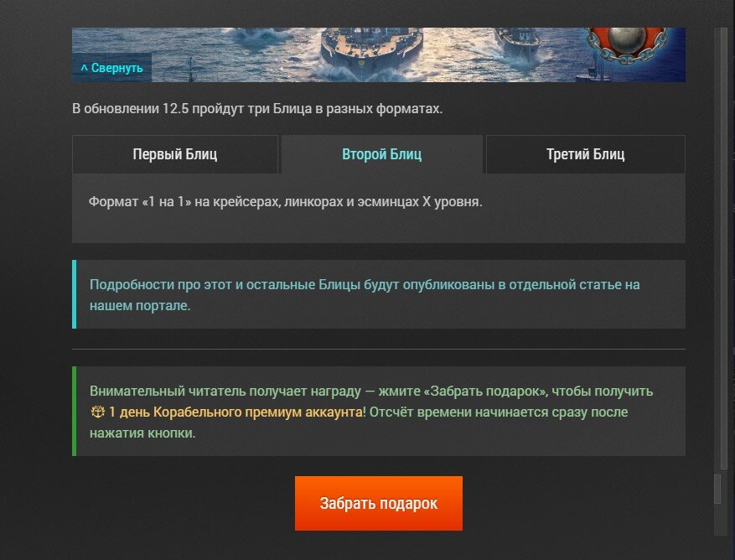The image size is (735, 560).
Task: Click the scrollbar track above the thumb
Action: click(717, 251)
